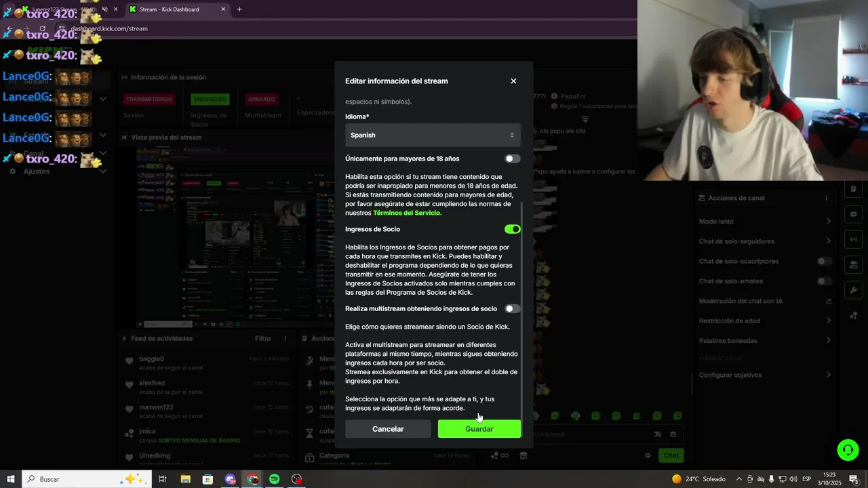
Task: Open File Explorer from the taskbar
Action: point(185,479)
